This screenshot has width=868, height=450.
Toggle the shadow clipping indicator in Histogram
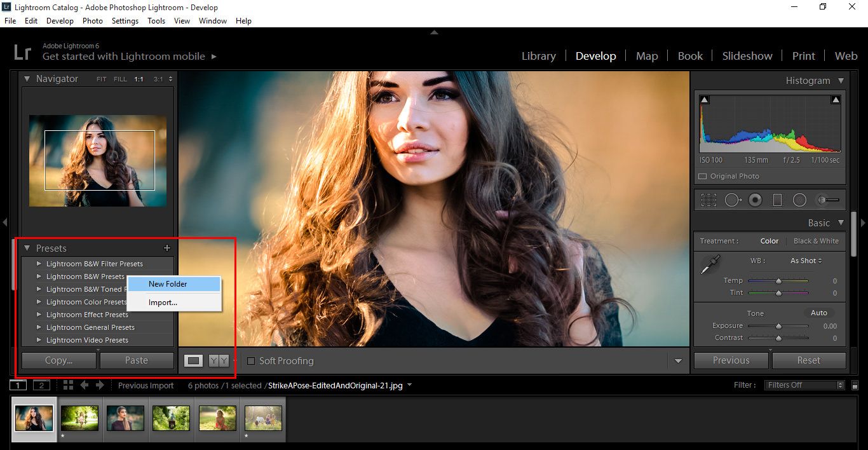[x=704, y=100]
